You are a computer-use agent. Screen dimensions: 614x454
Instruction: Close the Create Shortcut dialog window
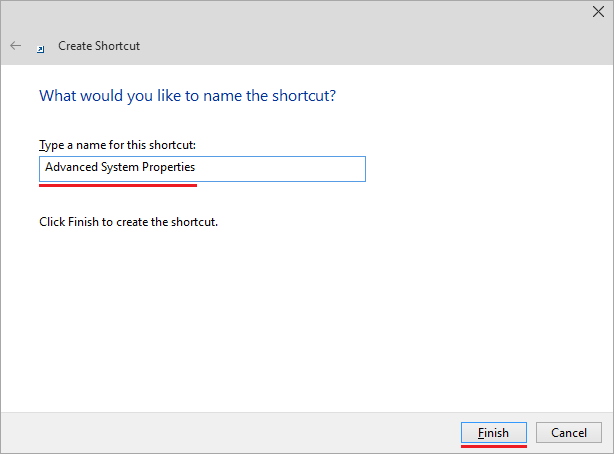598,12
